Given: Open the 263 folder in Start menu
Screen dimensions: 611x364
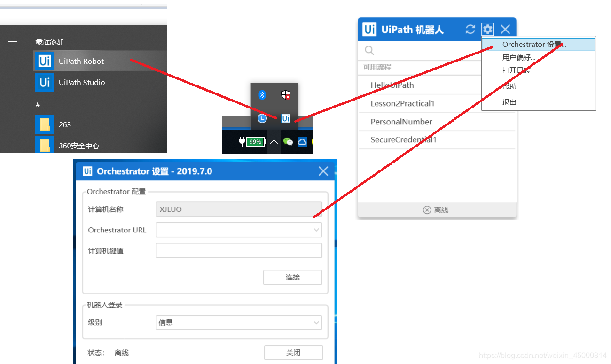Looking at the screenshot, I should [x=100, y=124].
